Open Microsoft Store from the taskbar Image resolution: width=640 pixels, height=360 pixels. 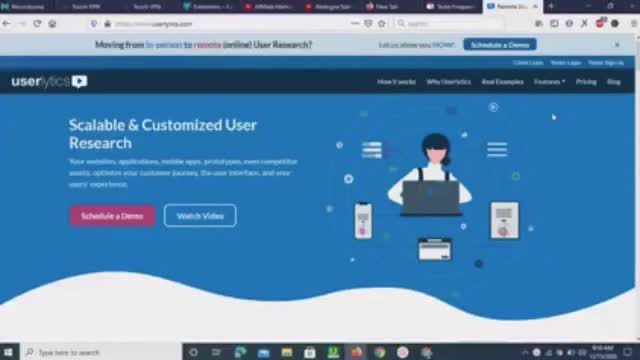(x=310, y=352)
